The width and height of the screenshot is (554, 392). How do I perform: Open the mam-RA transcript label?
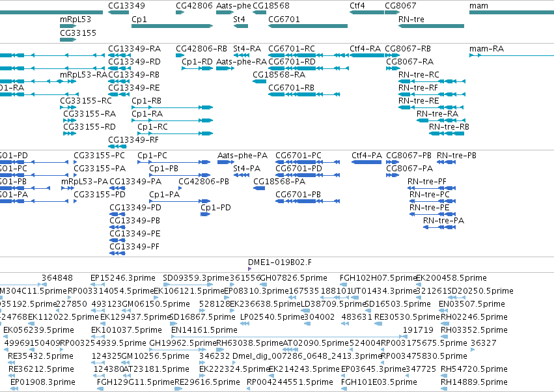coord(486,48)
